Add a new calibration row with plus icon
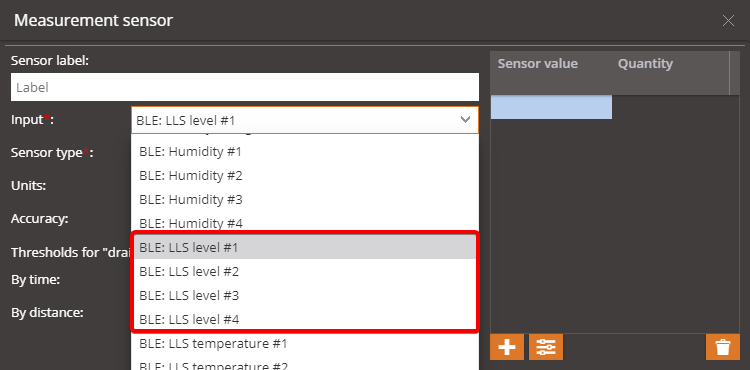The width and height of the screenshot is (750, 370). (507, 347)
